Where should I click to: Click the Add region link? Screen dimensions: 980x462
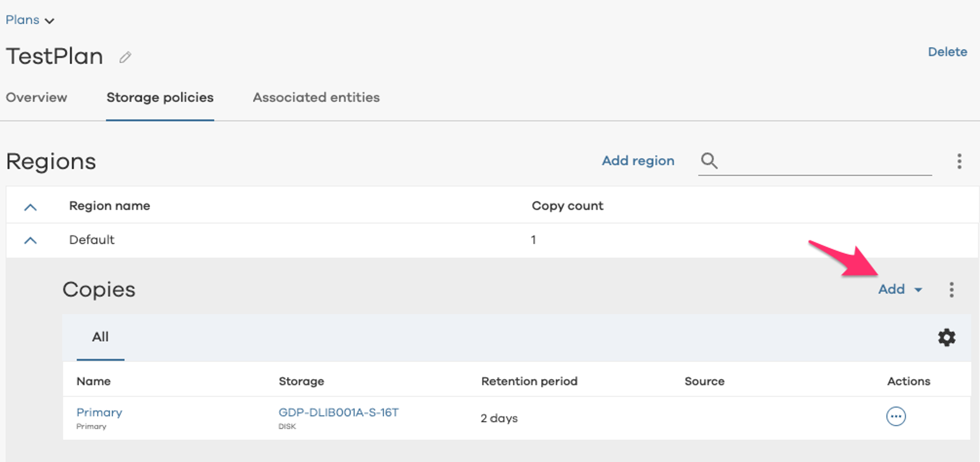pyautogui.click(x=638, y=161)
